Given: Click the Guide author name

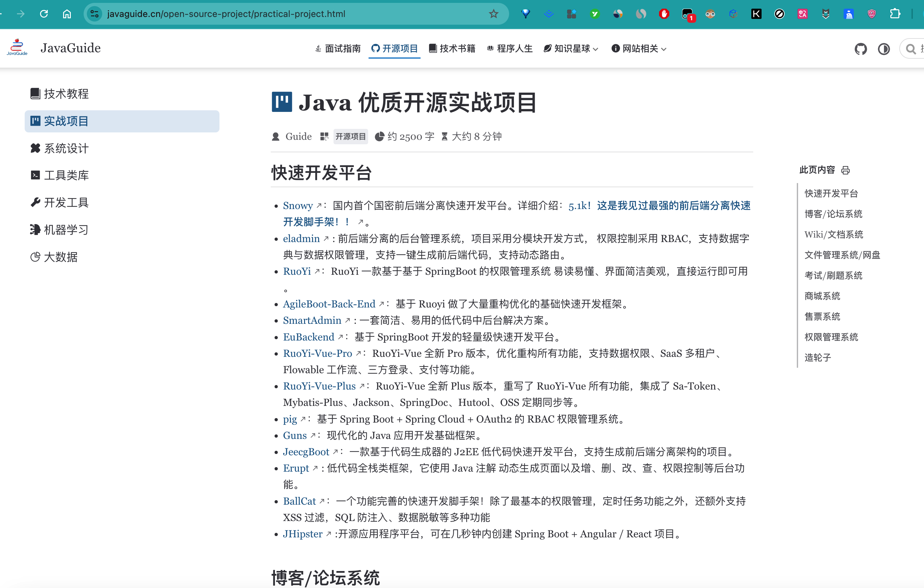Looking at the screenshot, I should 298,136.
